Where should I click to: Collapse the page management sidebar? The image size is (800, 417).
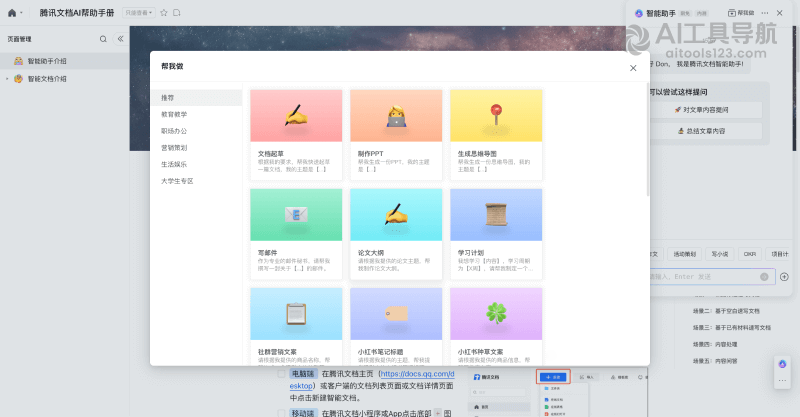[120, 39]
